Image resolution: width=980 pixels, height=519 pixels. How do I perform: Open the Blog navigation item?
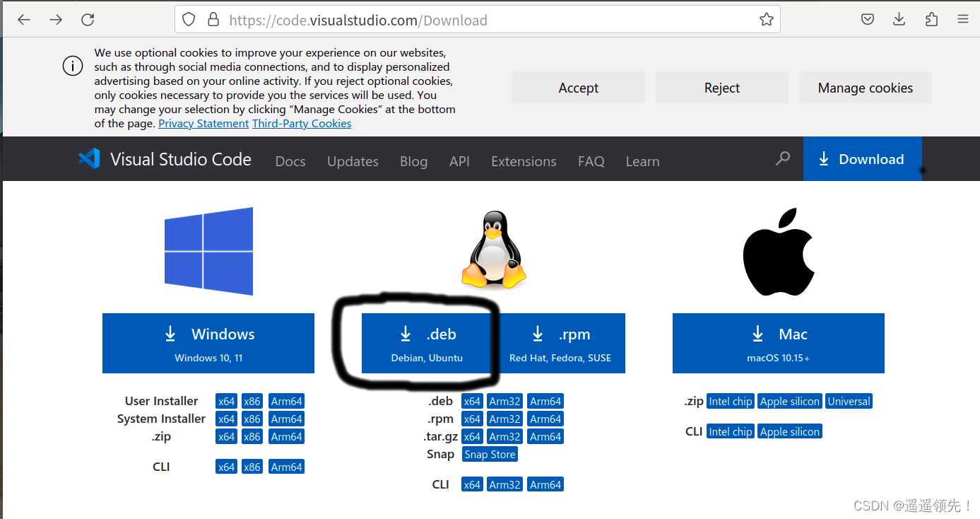[413, 161]
